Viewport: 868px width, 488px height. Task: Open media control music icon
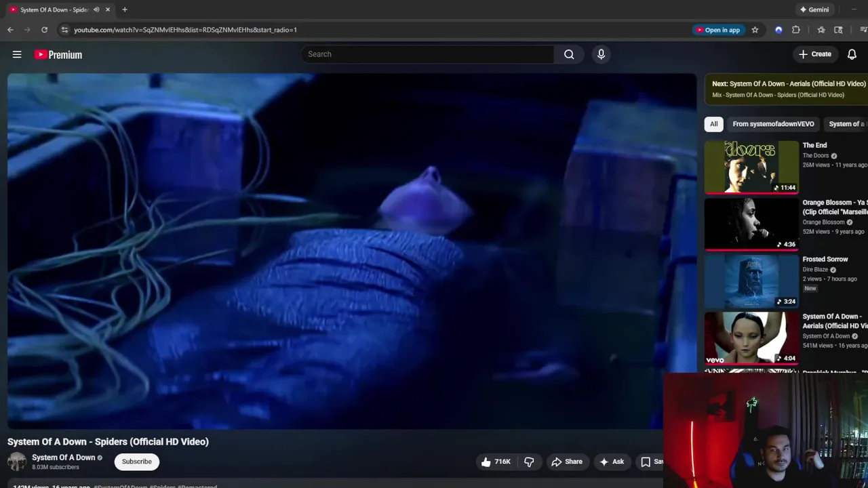tap(863, 30)
